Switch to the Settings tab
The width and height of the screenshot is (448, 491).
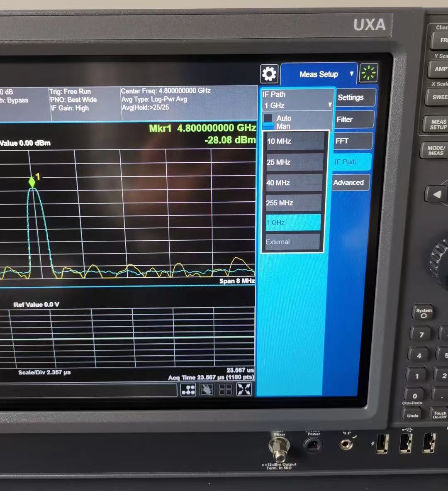click(x=355, y=98)
